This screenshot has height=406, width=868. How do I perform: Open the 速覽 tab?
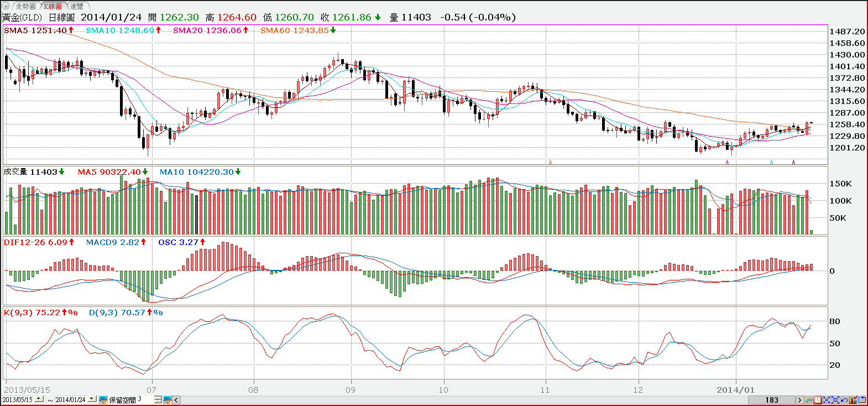click(x=76, y=6)
